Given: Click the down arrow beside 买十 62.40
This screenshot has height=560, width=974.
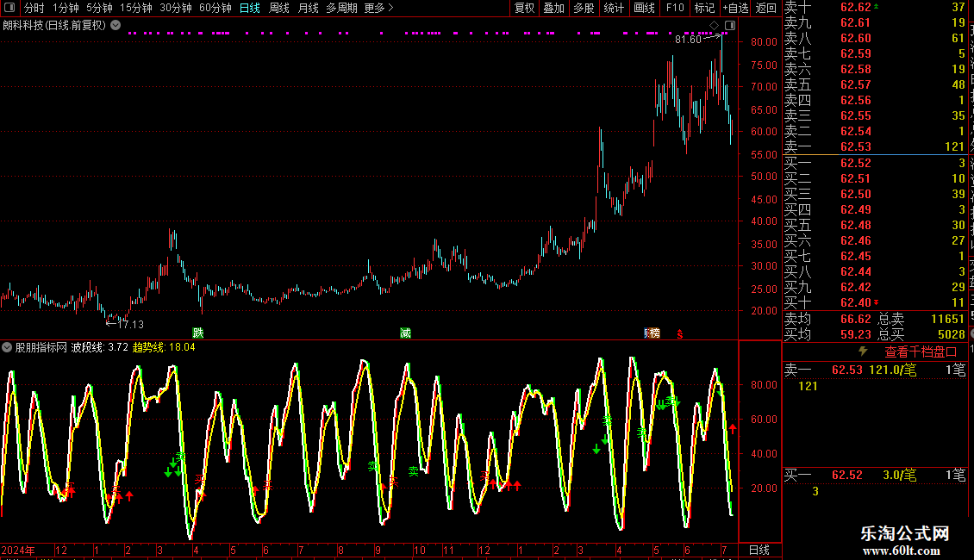Looking at the screenshot, I should click(876, 302).
